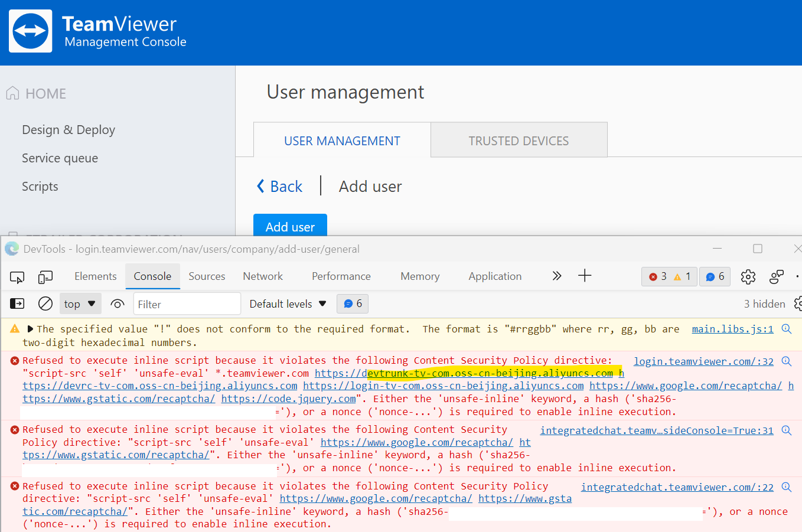Open console settings gear next to 3 hidden
Screen dimensions: 802x532
(x=797, y=303)
